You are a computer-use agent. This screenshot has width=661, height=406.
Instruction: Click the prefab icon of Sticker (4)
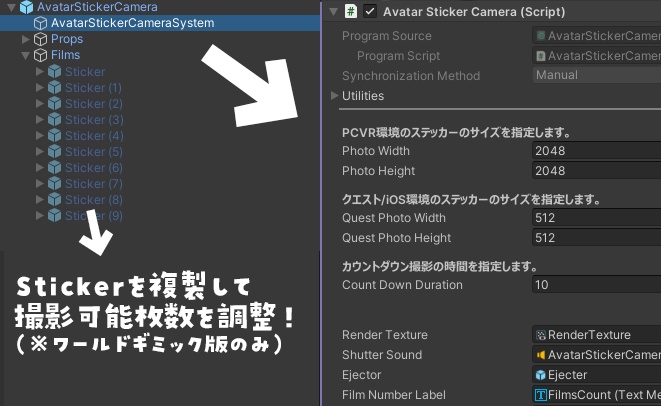tap(54, 136)
